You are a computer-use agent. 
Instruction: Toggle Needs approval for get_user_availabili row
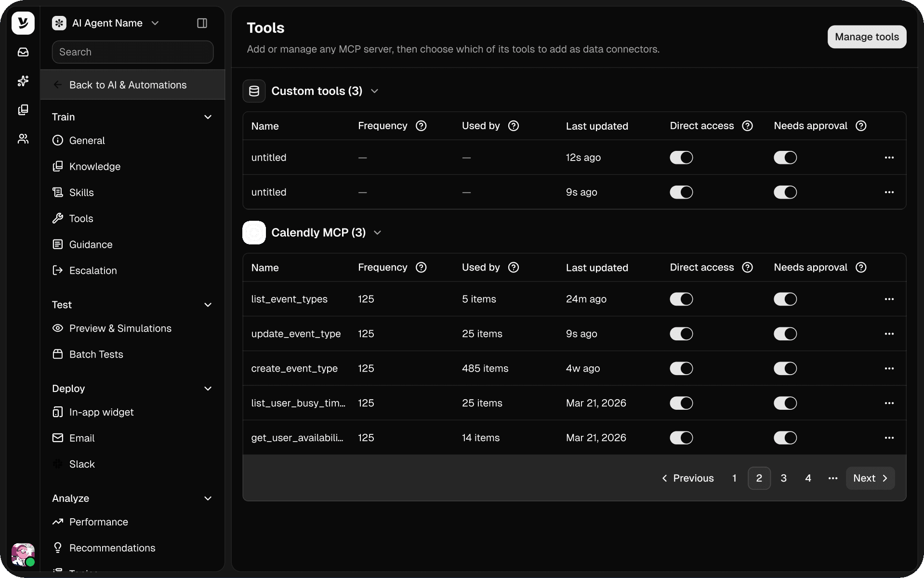coord(785,438)
